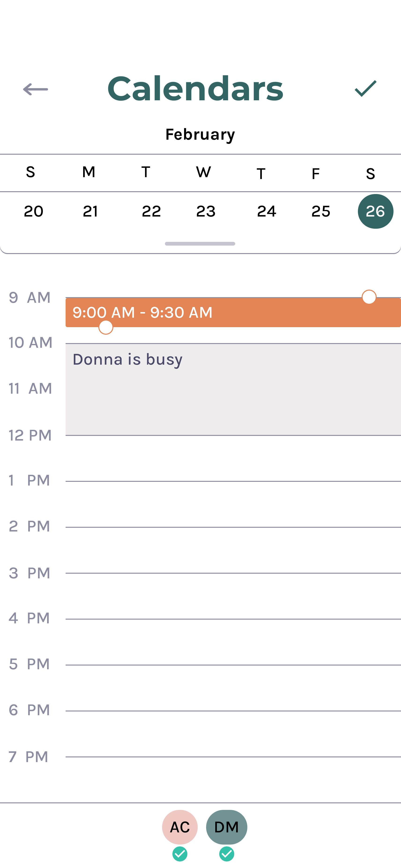
Task: Confirm with the checkmark icon
Action: point(365,89)
